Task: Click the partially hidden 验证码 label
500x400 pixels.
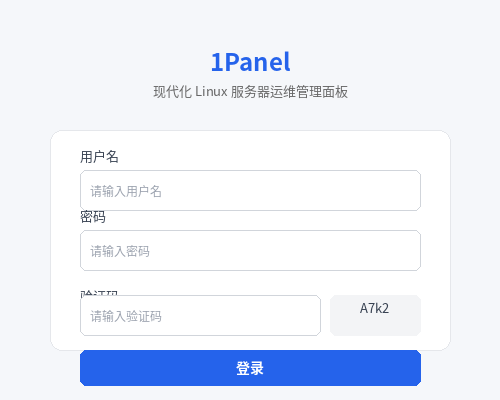Action: (99, 293)
